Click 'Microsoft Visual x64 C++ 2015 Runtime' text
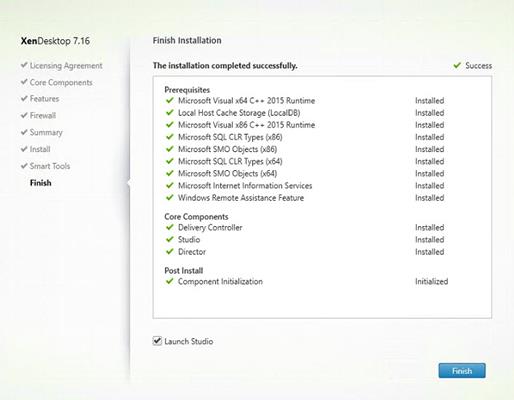Viewport: 514px width, 400px height. point(246,100)
